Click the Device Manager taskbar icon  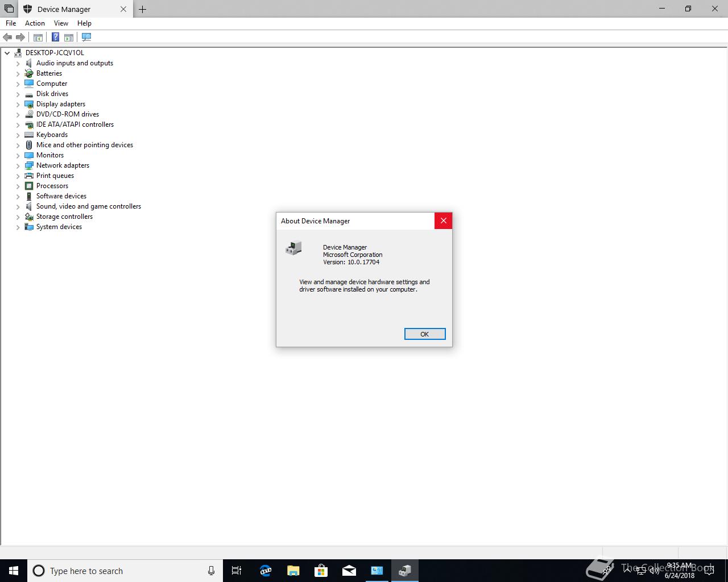click(x=405, y=571)
